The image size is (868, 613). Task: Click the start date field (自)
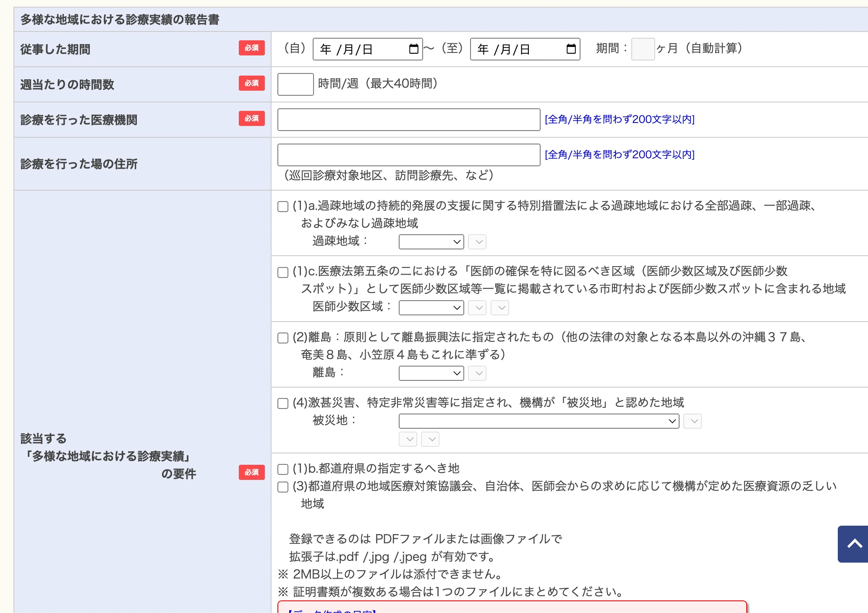367,49
